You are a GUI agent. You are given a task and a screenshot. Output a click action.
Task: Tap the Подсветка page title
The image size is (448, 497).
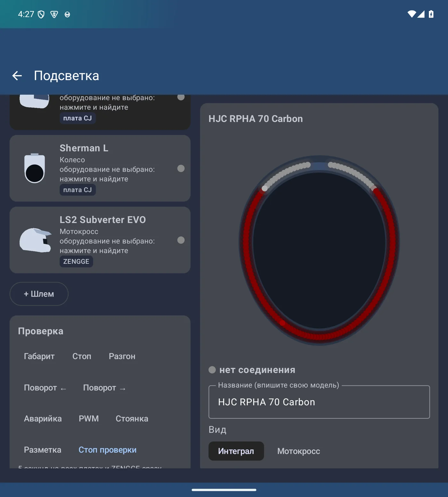pyautogui.click(x=67, y=76)
